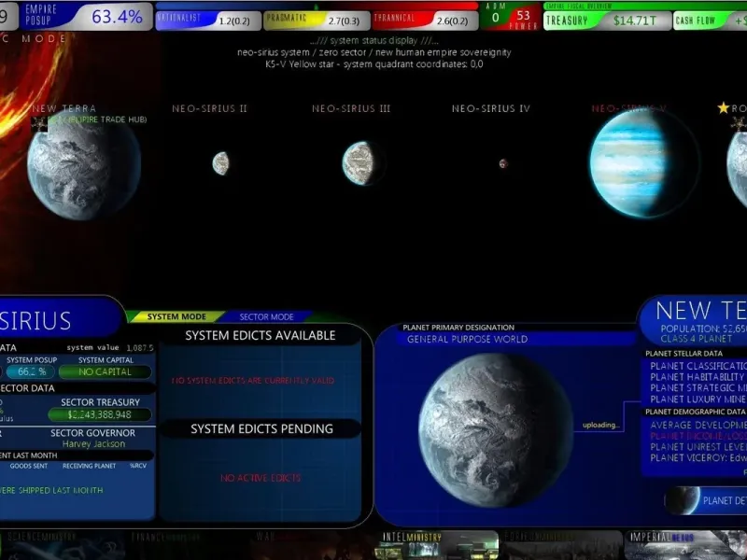This screenshot has height=560, width=747.
Task: Open the Science Ministry screen
Action: point(63,545)
